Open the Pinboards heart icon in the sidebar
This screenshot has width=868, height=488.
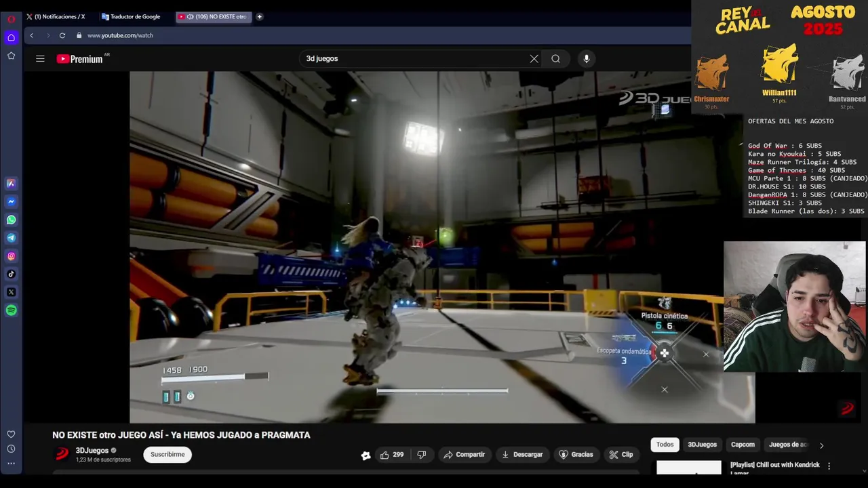pos(11,434)
